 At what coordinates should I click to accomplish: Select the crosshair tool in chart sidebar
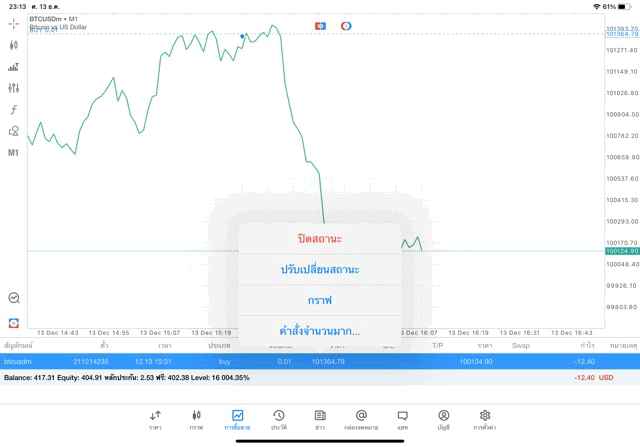point(14,23)
